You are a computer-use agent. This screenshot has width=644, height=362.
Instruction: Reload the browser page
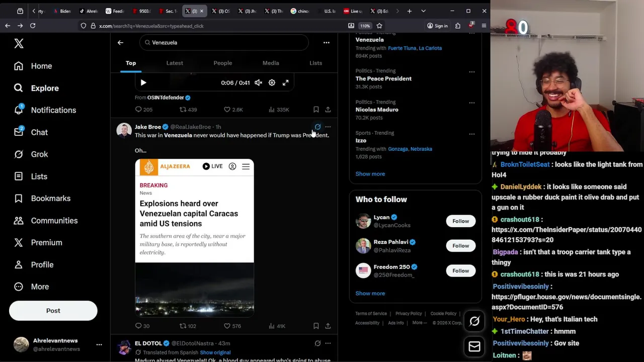click(33, 26)
